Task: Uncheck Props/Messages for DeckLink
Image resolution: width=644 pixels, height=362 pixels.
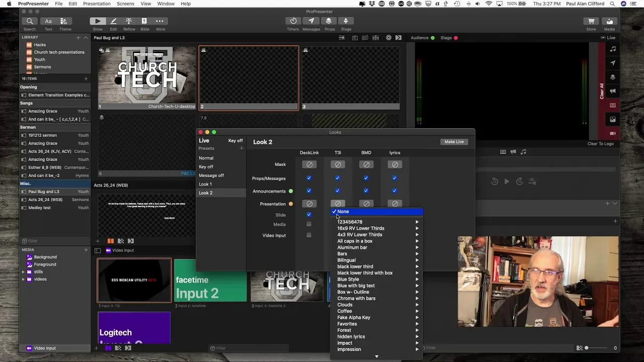Action: tap(309, 178)
